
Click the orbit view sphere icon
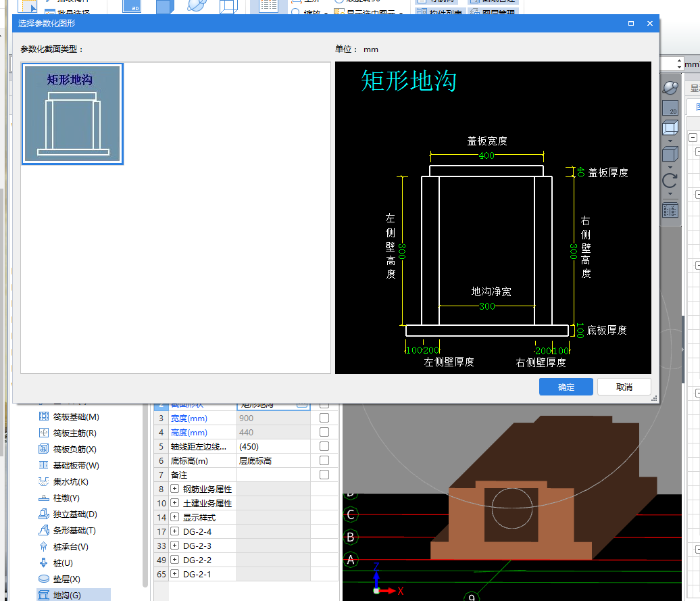click(x=670, y=87)
